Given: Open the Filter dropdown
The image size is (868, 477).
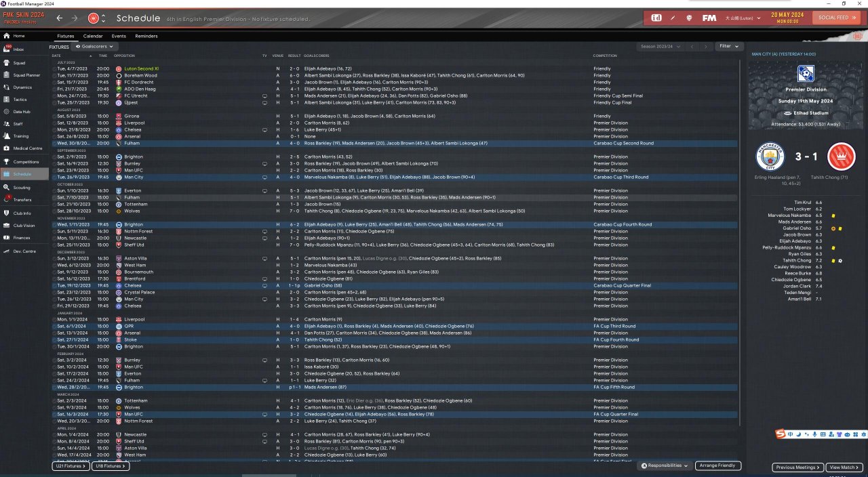Looking at the screenshot, I should point(729,46).
